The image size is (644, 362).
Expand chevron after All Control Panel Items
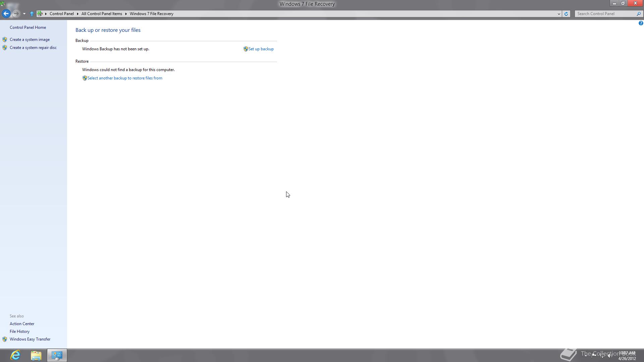click(126, 14)
